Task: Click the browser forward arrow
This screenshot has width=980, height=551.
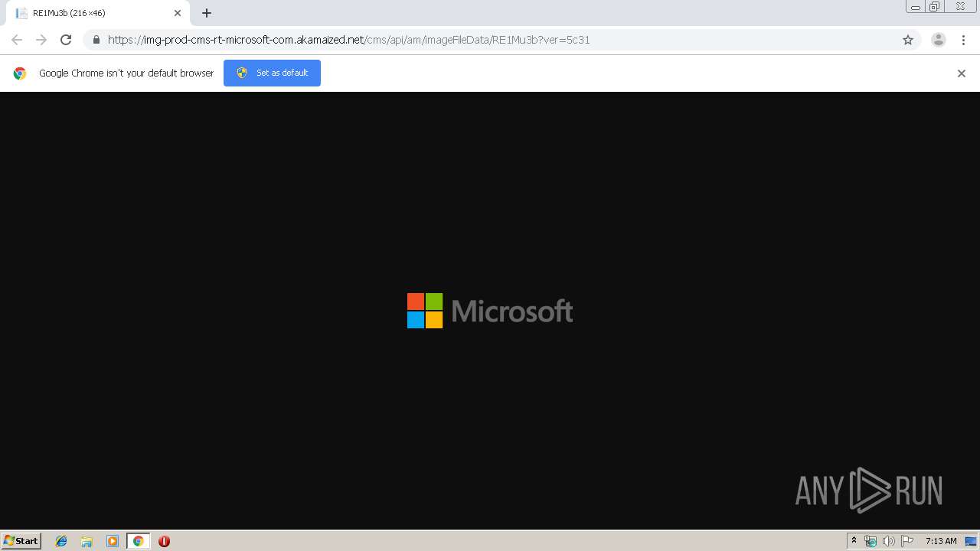Action: click(x=41, y=40)
